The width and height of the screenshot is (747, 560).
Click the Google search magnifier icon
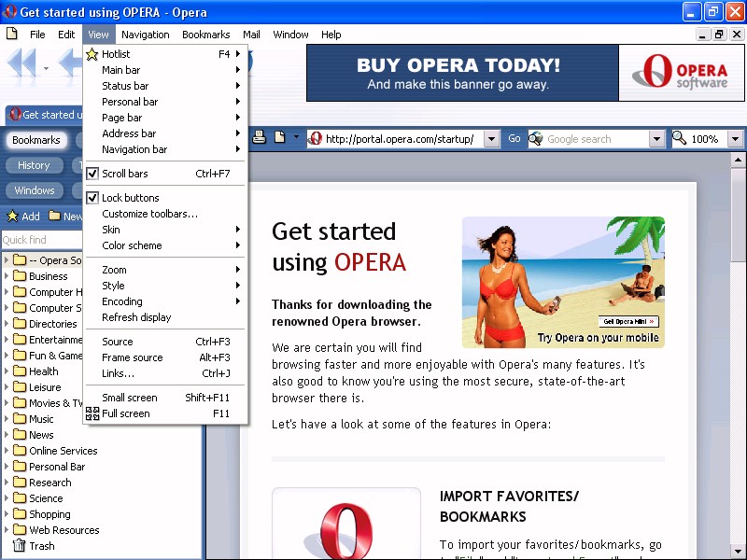click(536, 138)
